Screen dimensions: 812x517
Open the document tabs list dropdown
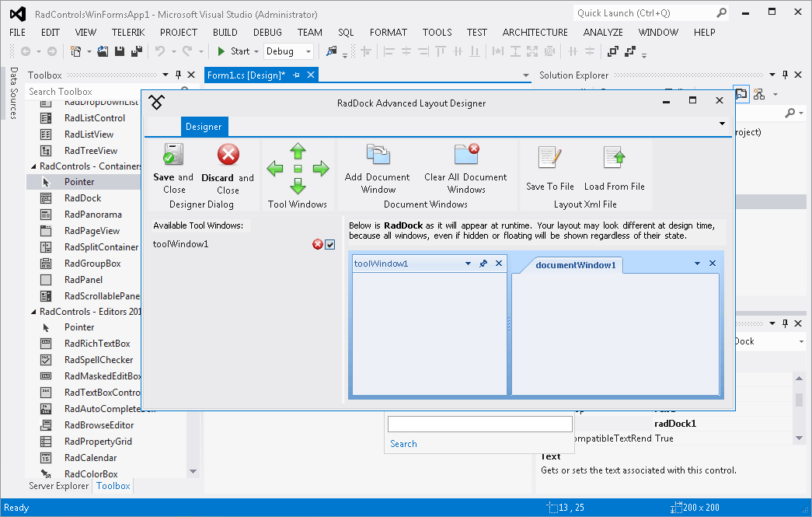526,75
